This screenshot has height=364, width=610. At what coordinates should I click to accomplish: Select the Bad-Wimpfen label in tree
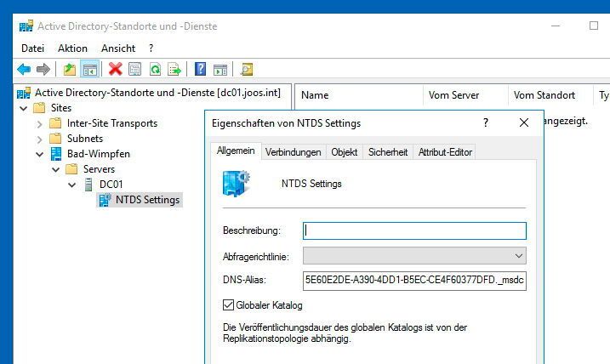pyautogui.click(x=99, y=154)
